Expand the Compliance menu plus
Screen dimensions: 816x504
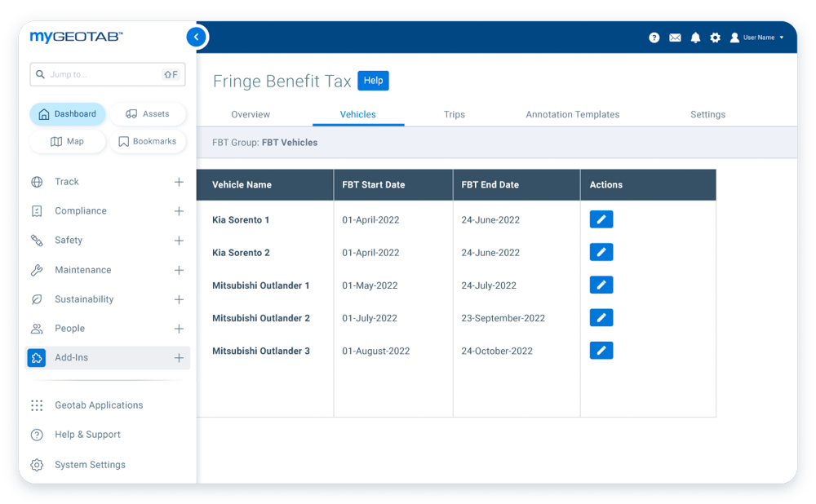179,210
